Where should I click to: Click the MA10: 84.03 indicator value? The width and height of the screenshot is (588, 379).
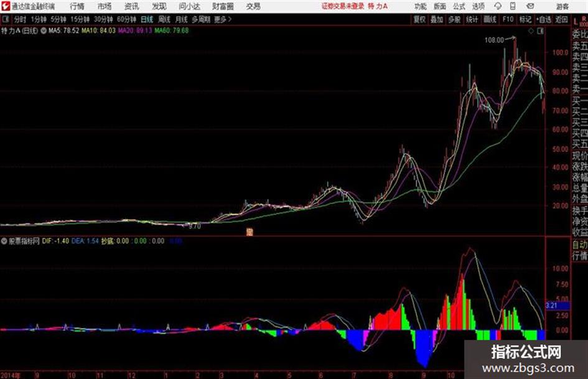pyautogui.click(x=99, y=30)
